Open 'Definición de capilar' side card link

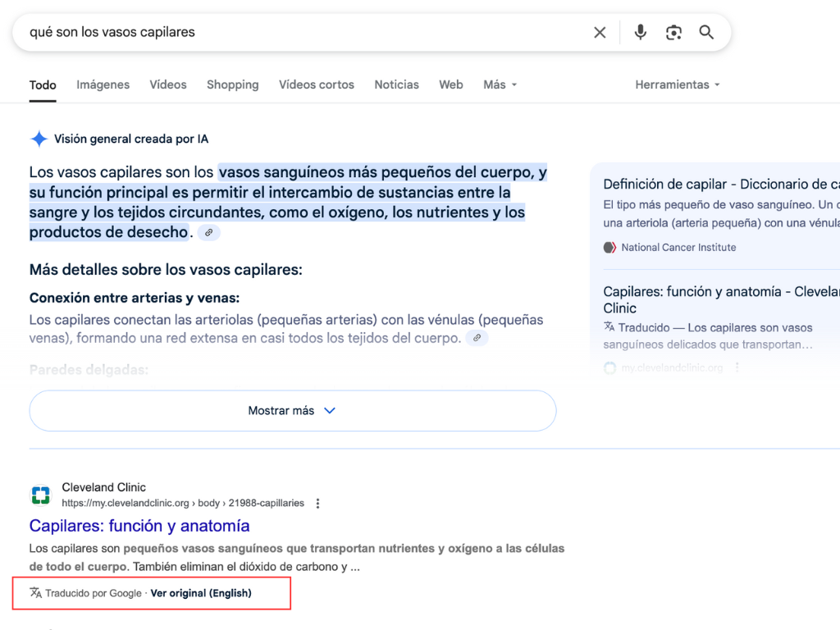pyautogui.click(x=721, y=185)
